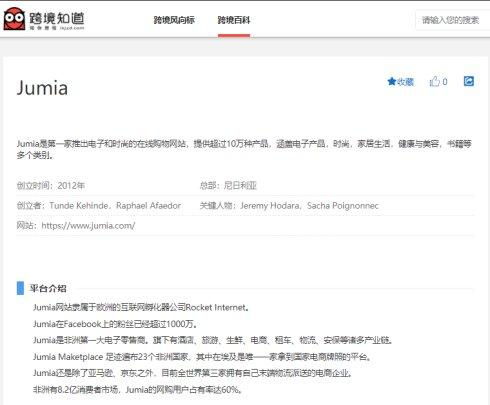Click the 总部: 尼日利亚 text
Image resolution: width=490 pixels, height=405 pixels.
click(x=228, y=185)
